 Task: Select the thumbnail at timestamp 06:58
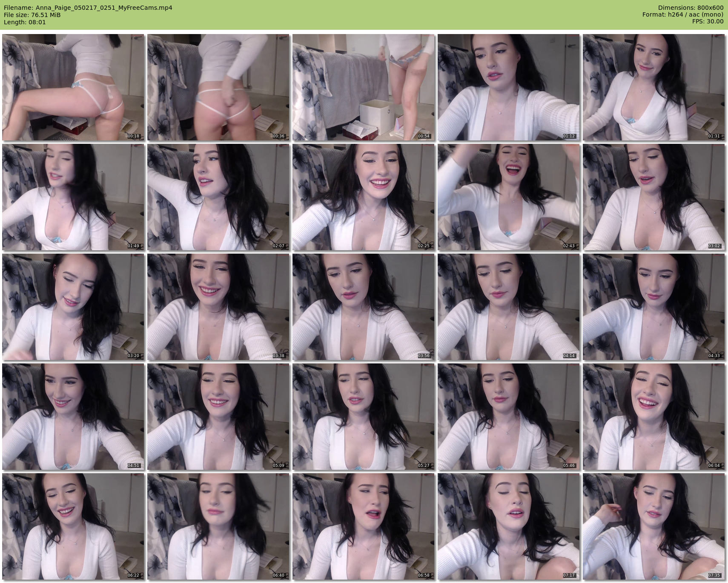point(364,526)
